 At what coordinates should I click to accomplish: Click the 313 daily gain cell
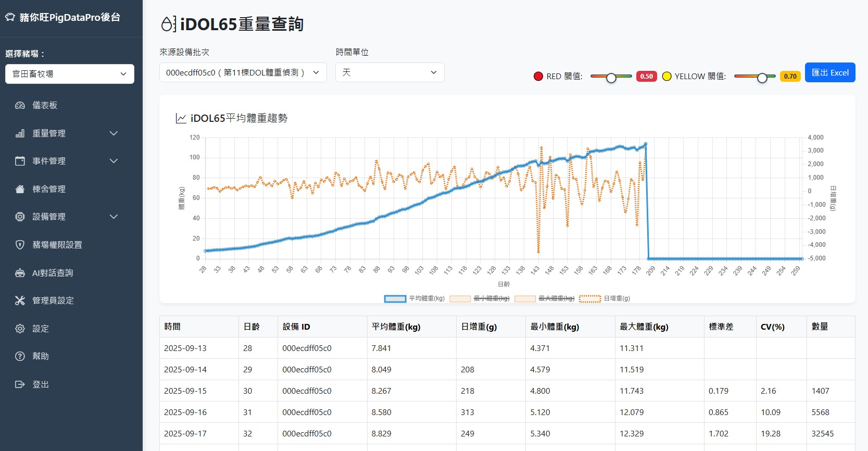491,412
